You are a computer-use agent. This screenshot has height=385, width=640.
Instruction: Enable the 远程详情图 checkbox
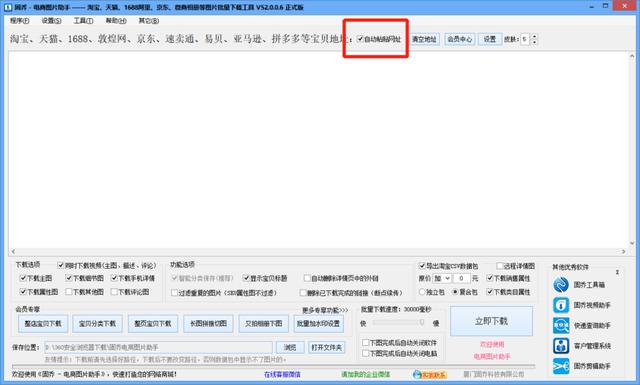click(x=500, y=266)
